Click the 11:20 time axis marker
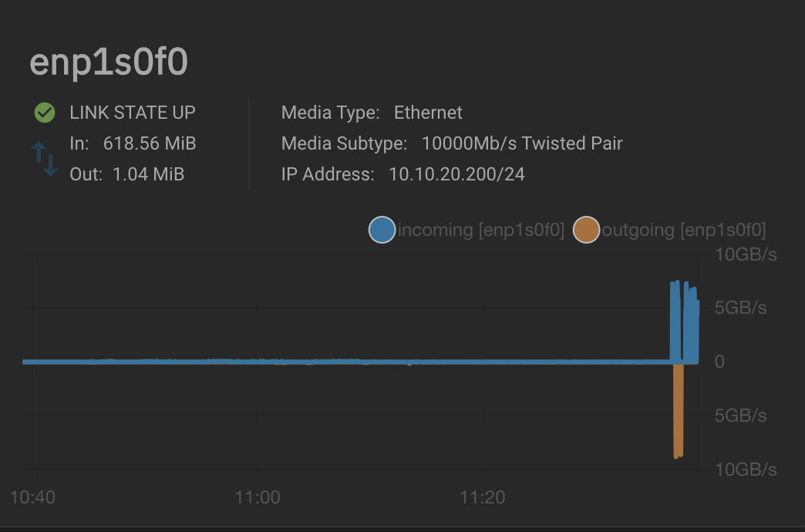The height and width of the screenshot is (532, 805). pyautogui.click(x=482, y=497)
